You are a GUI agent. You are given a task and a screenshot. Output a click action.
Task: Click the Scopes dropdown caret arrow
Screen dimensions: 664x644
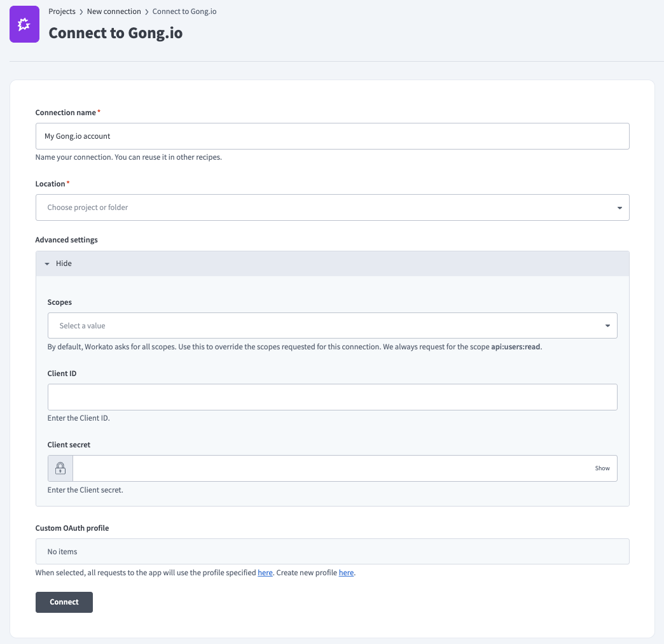point(607,326)
